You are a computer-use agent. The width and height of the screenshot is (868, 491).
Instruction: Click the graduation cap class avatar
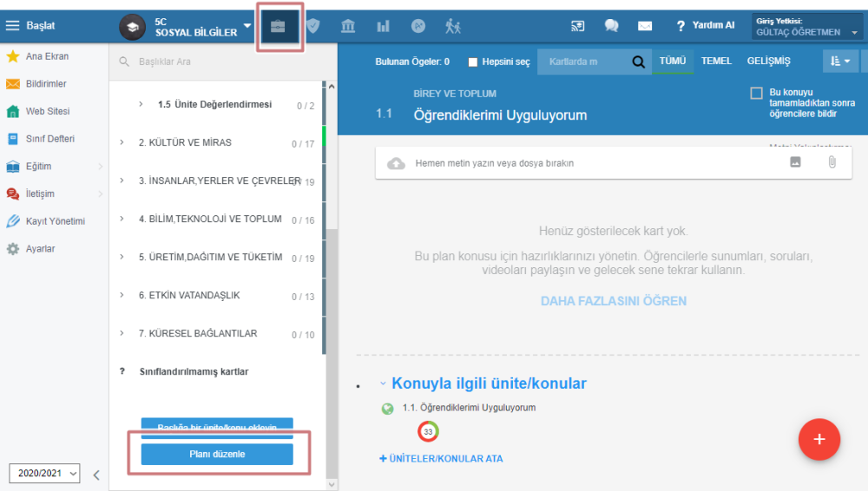(132, 26)
